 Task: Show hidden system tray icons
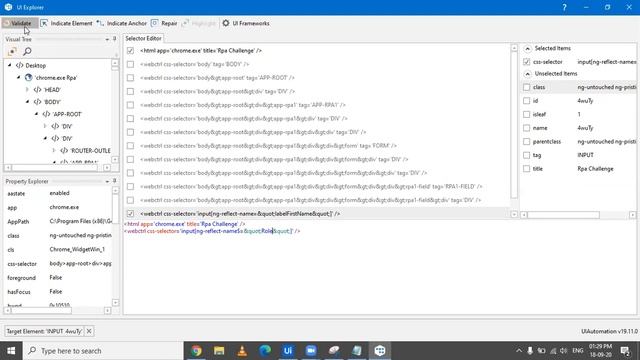519,351
